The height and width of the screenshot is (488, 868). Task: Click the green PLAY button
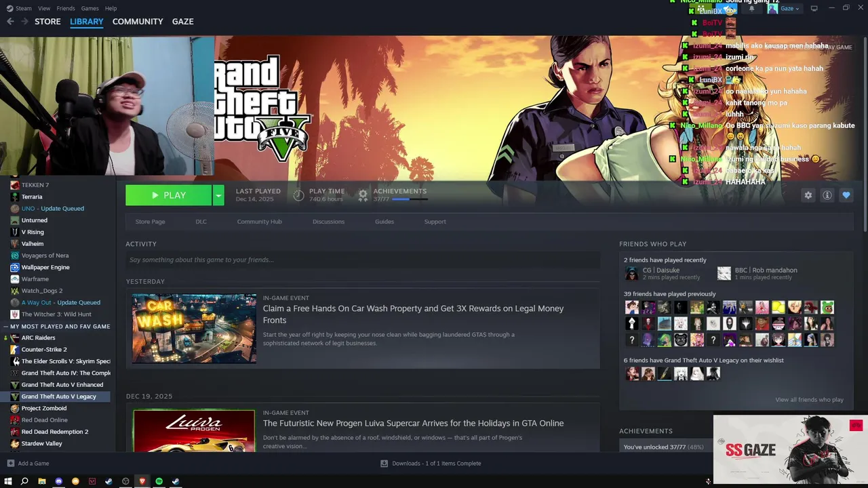tap(168, 195)
